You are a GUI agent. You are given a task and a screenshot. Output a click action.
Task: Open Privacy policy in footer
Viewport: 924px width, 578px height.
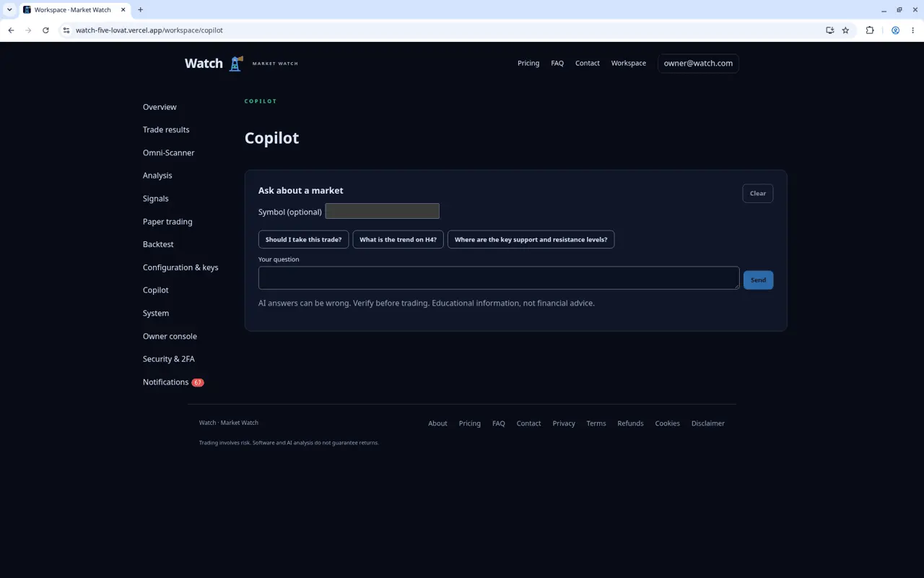click(564, 423)
